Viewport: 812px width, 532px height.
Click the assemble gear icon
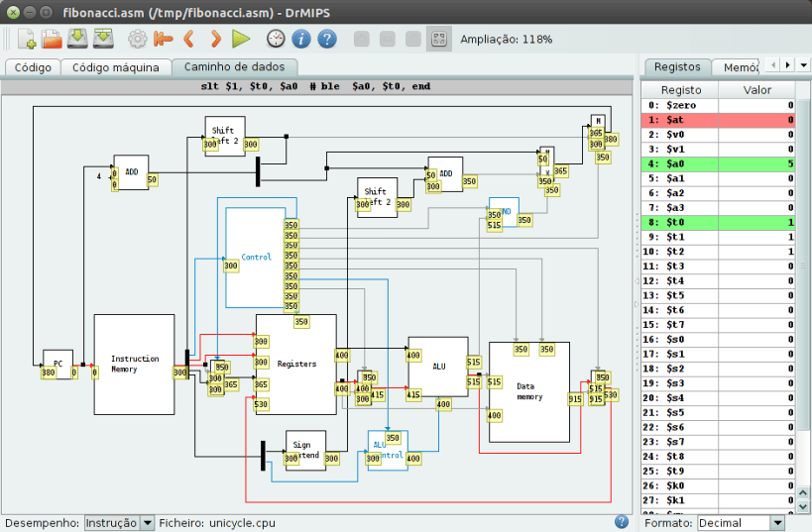pyautogui.click(x=138, y=40)
